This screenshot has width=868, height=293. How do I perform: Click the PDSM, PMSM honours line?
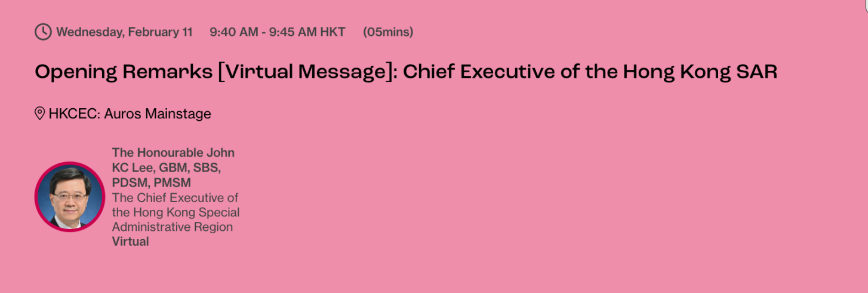[x=152, y=182]
